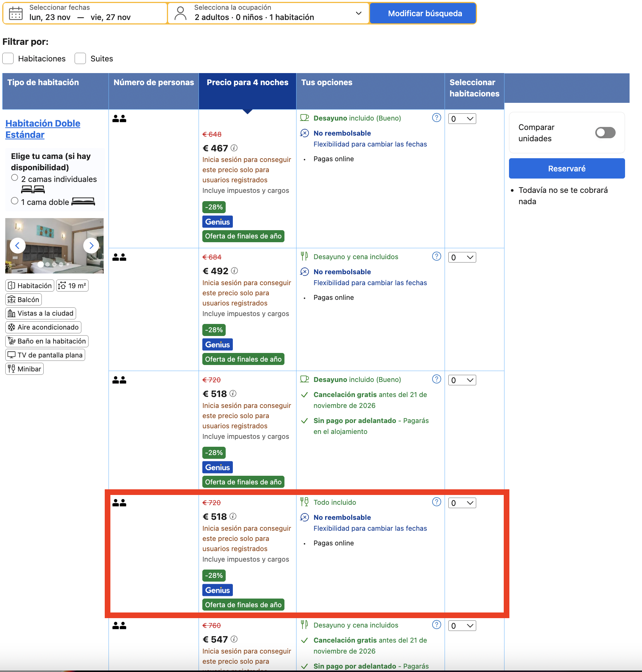Image resolution: width=642 pixels, height=672 pixels.
Task: Click the Minibar amenity tag
Action: (x=24, y=369)
